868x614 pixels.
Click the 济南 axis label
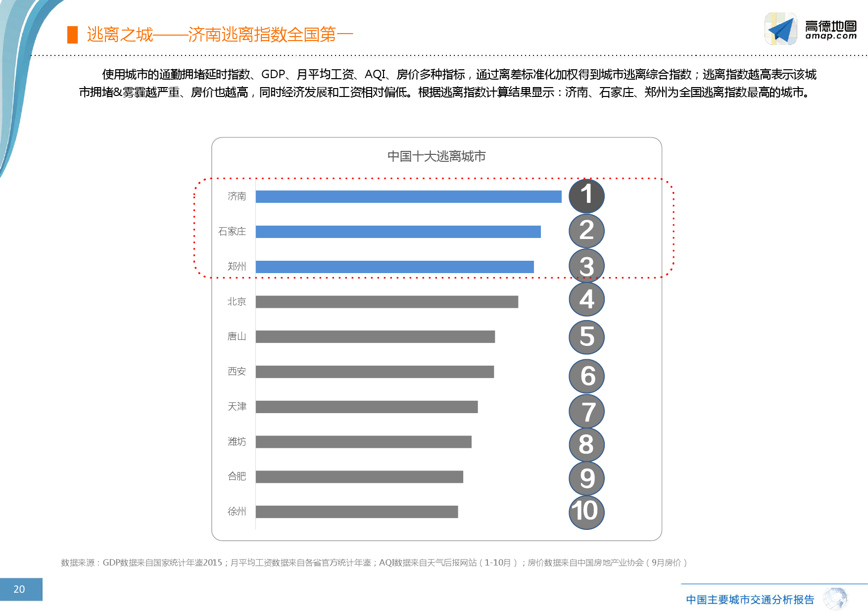coord(237,196)
